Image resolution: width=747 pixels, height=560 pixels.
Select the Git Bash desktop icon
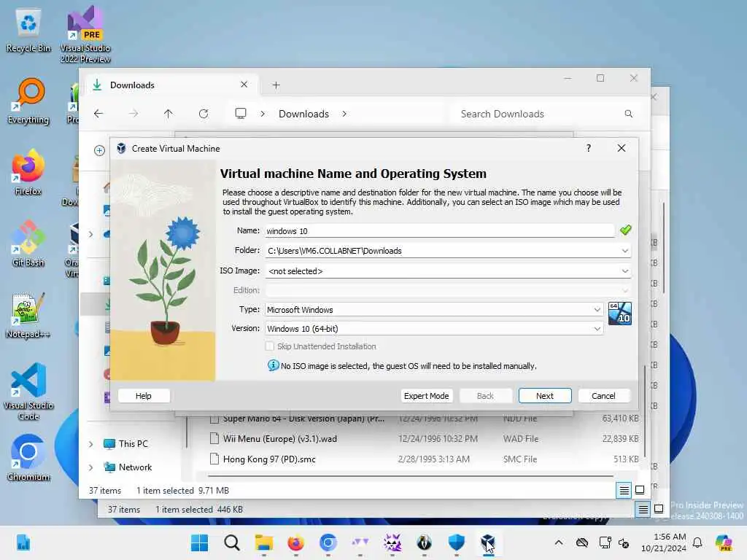tap(28, 244)
